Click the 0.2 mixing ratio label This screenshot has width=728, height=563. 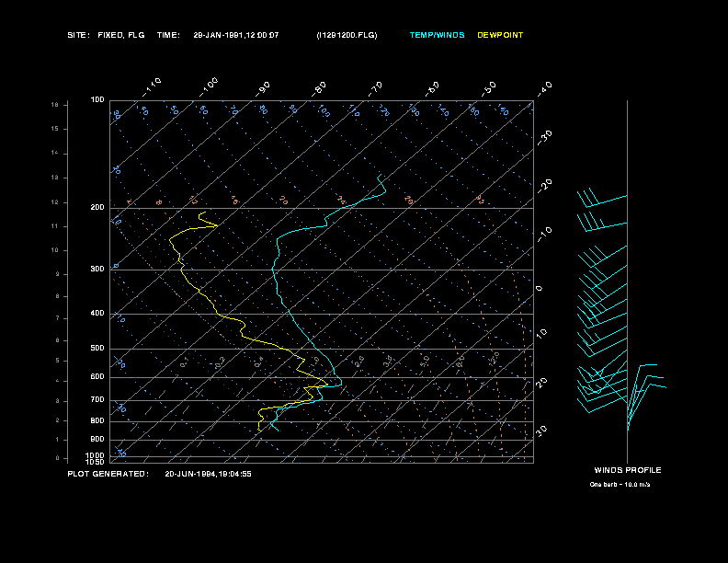point(220,362)
